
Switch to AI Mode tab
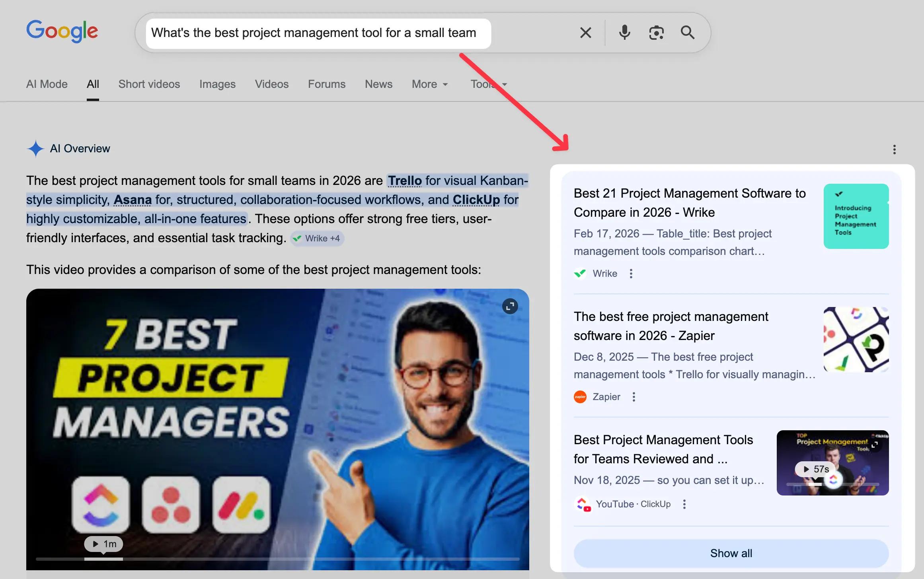[x=47, y=84]
